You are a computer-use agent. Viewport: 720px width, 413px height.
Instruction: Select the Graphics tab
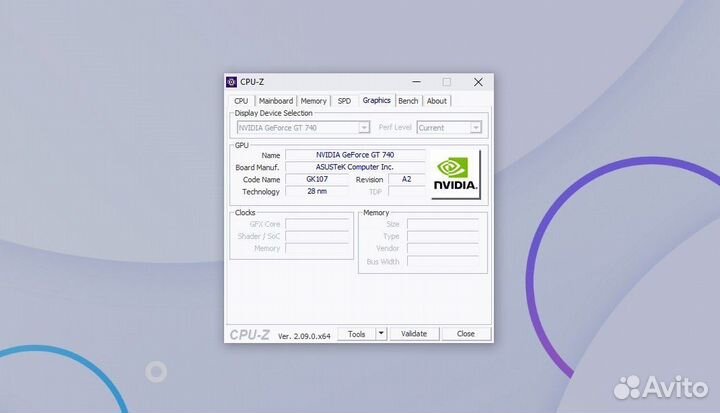(376, 100)
